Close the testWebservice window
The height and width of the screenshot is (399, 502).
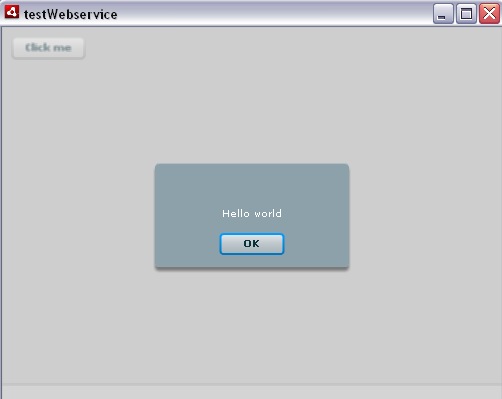(489, 14)
